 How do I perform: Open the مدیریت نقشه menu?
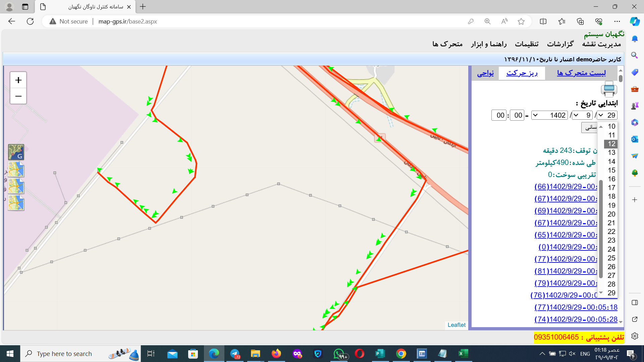(601, 44)
